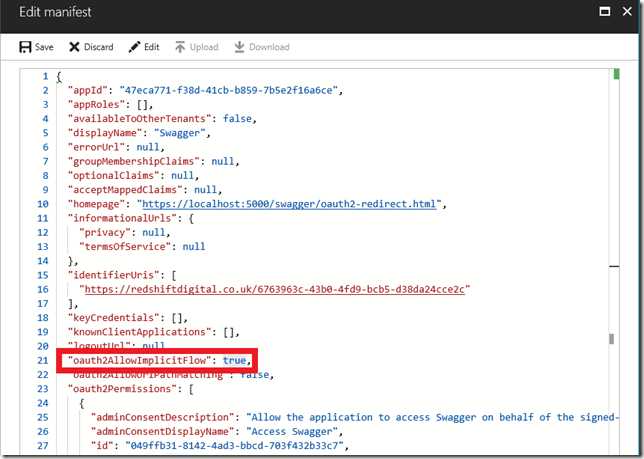
Task: Click the Upload arrow icon
Action: point(180,47)
